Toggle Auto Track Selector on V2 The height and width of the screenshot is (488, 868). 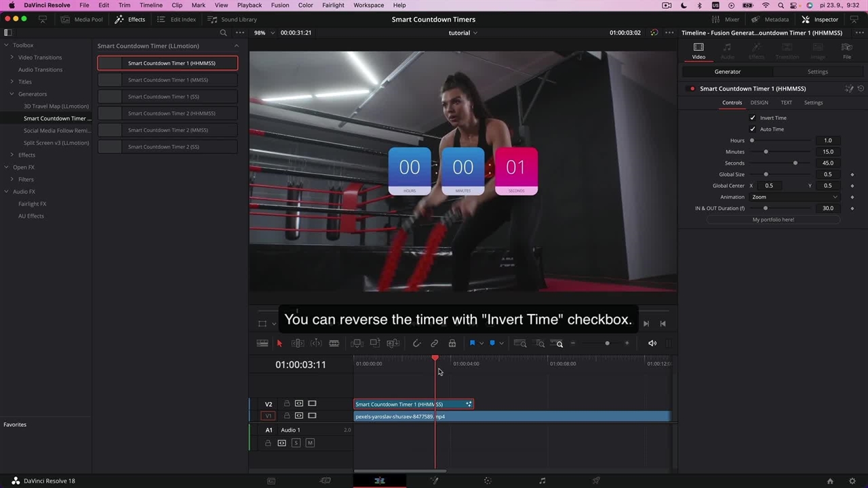click(299, 403)
